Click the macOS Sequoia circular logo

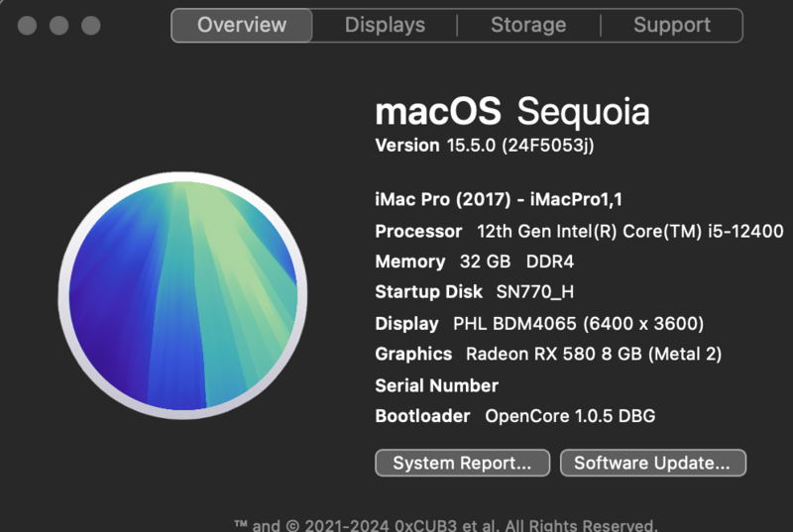(x=182, y=295)
